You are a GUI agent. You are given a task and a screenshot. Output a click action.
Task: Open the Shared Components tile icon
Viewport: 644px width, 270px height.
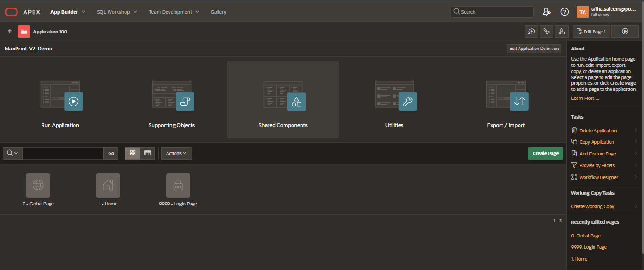pyautogui.click(x=284, y=95)
